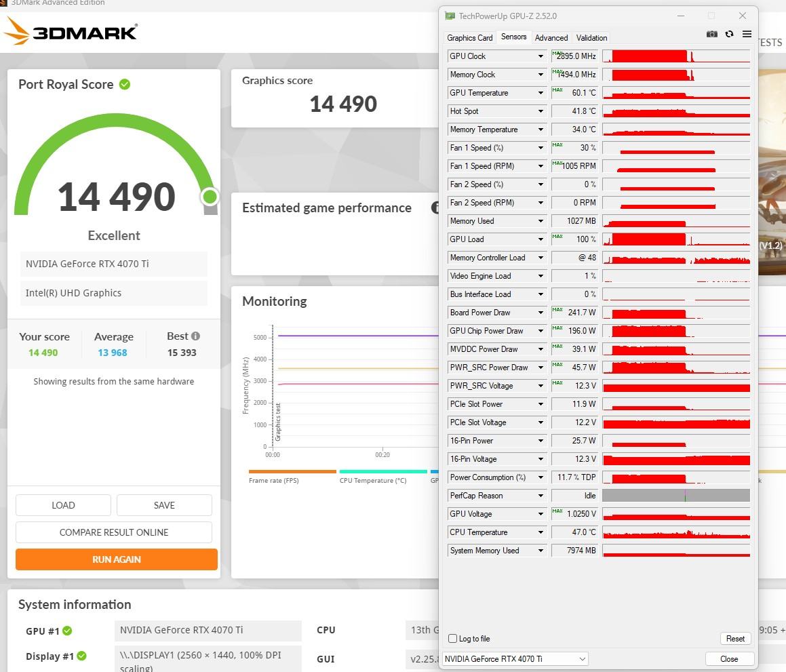Click the average score 13 968
This screenshot has height=672, width=786.
[113, 353]
